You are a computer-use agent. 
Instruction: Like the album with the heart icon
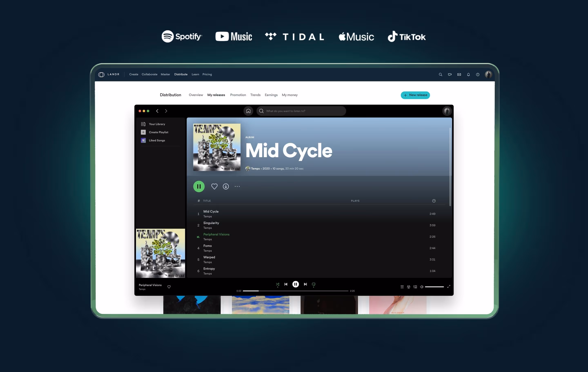point(214,186)
